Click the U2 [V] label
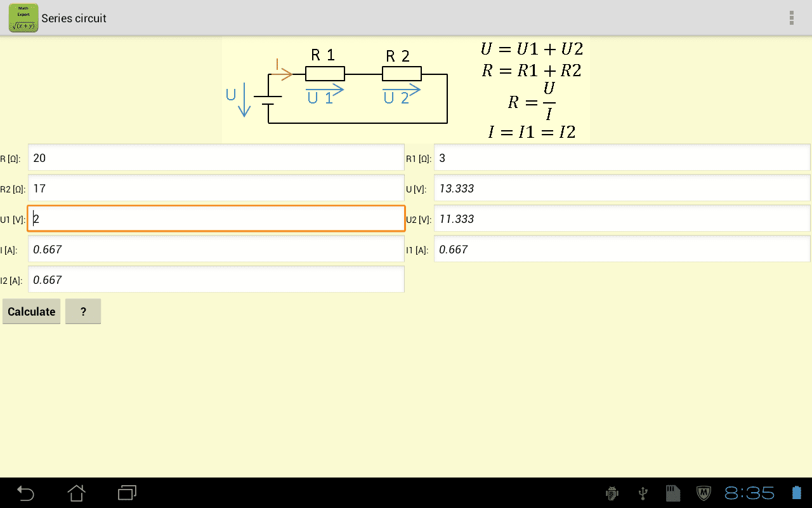 point(419,220)
